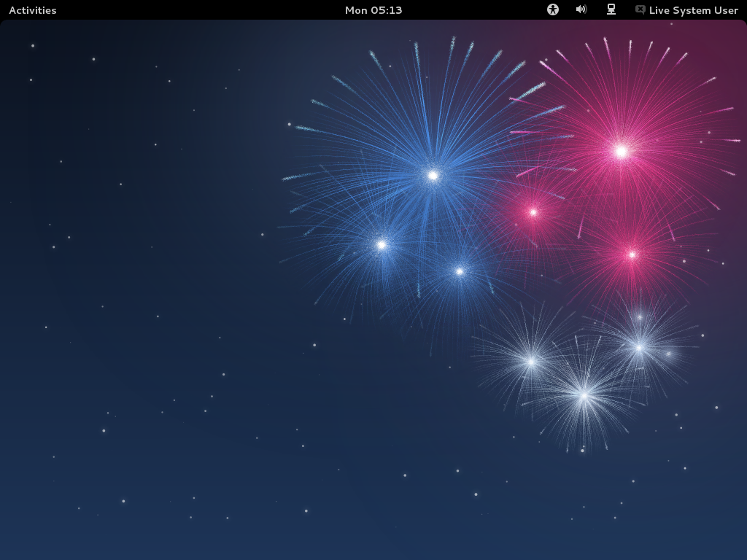Viewport: 747px width, 560px height.
Task: Click empty top bar between clock and accessibility icon
Action: tap(474, 10)
